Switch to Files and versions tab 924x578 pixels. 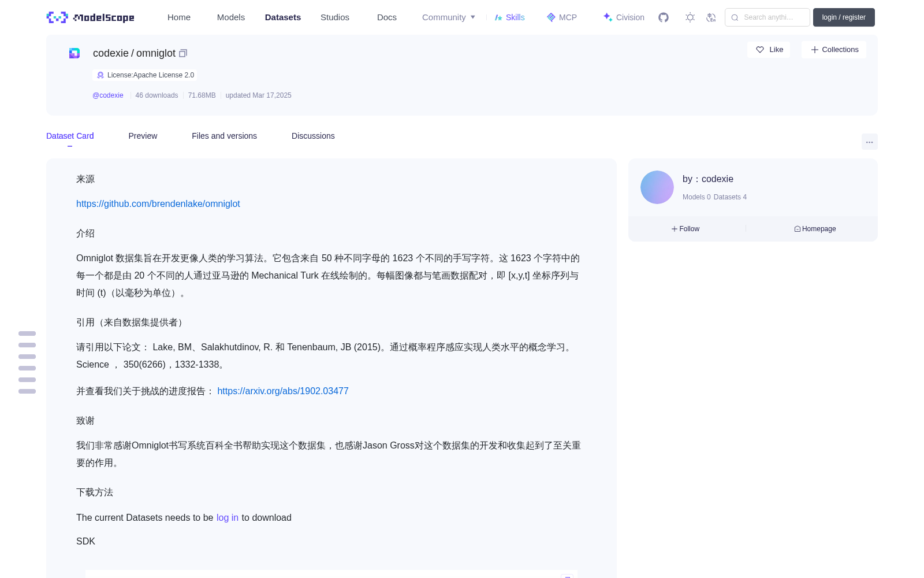pyautogui.click(x=224, y=136)
